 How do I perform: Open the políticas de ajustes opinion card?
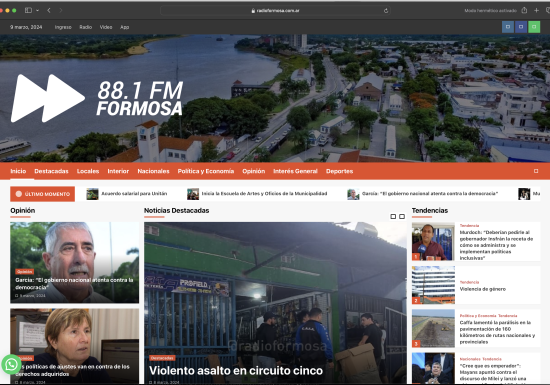pos(74,370)
